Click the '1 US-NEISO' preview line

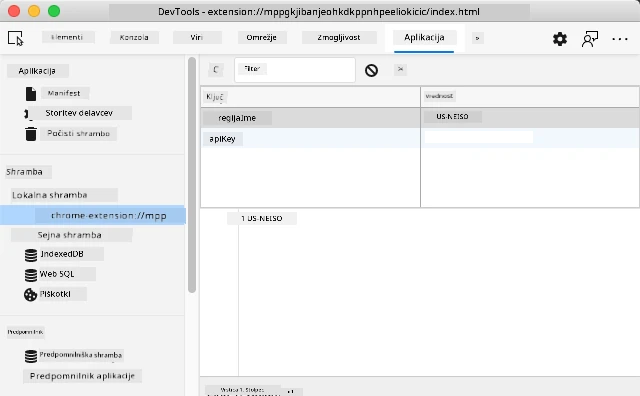point(262,218)
